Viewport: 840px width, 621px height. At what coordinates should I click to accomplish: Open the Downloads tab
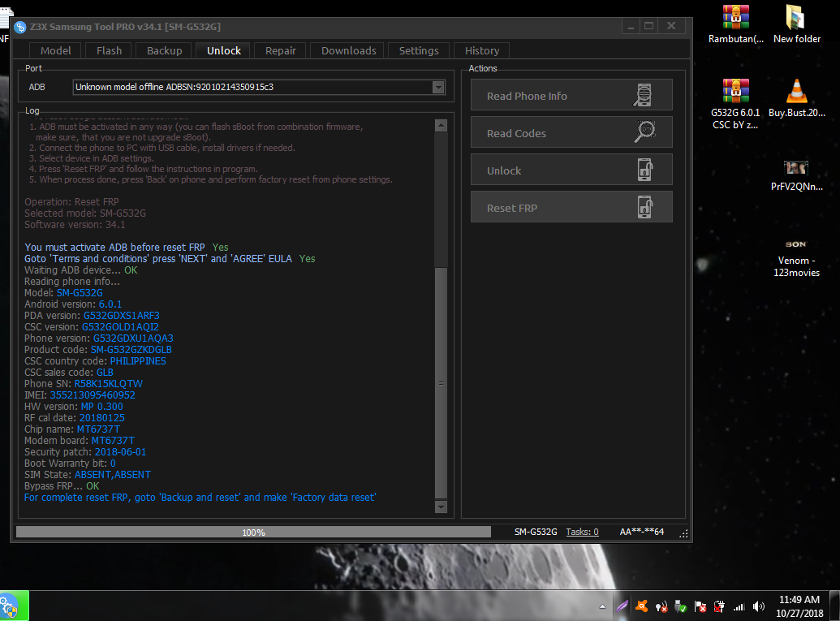click(348, 50)
